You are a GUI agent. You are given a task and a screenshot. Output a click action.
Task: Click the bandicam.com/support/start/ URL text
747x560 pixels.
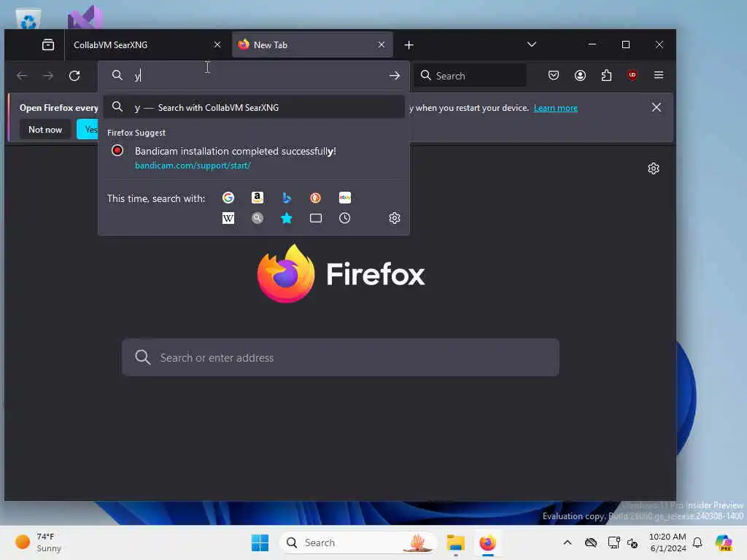click(193, 166)
